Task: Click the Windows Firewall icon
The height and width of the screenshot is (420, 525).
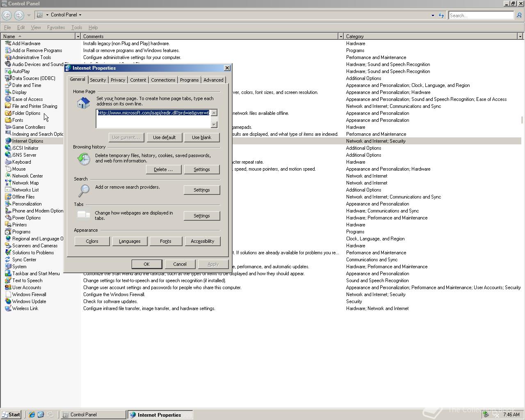Action: [8, 294]
